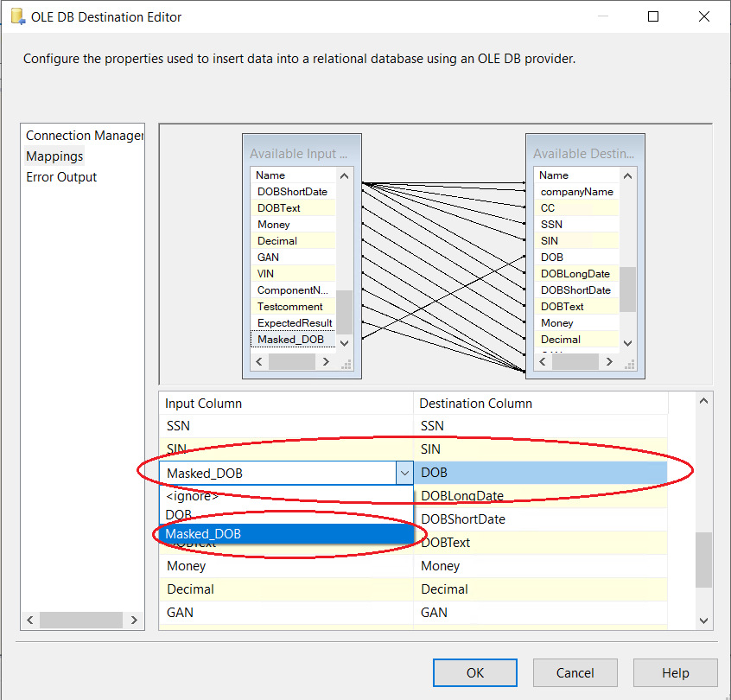
Task: Click scroll-up arrow of mappings grid
Action: pyautogui.click(x=704, y=402)
